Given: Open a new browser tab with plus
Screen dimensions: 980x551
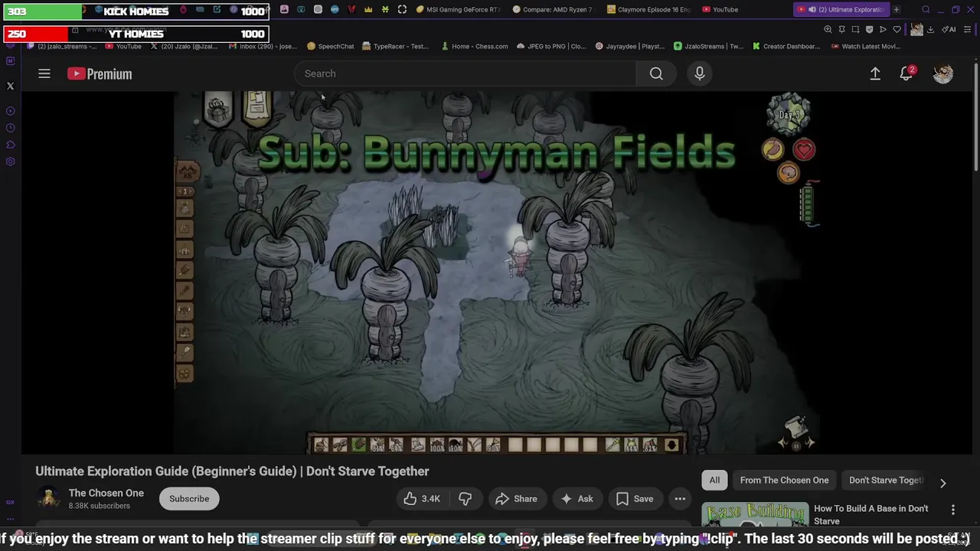Looking at the screenshot, I should [x=896, y=9].
